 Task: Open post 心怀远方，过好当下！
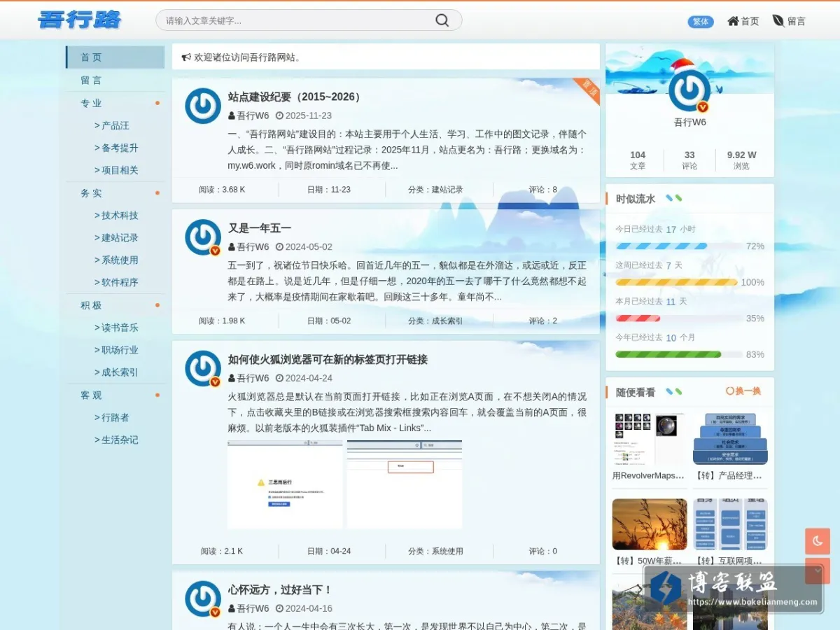(x=280, y=589)
